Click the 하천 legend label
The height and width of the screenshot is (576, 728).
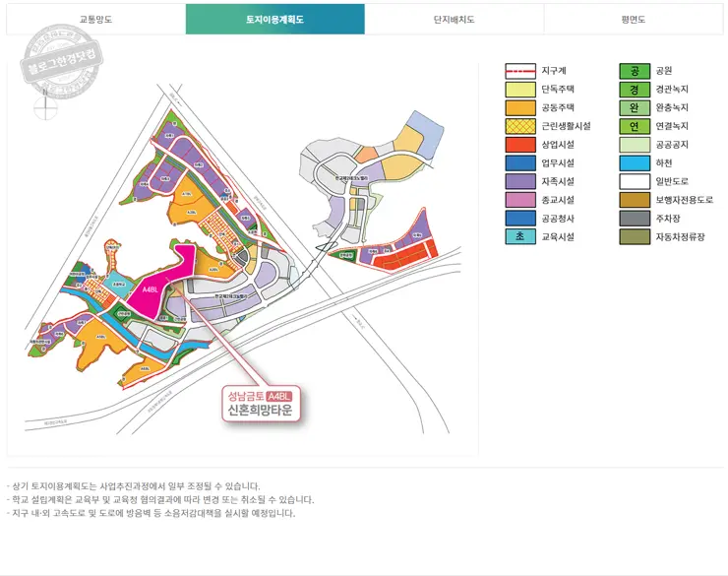(664, 163)
